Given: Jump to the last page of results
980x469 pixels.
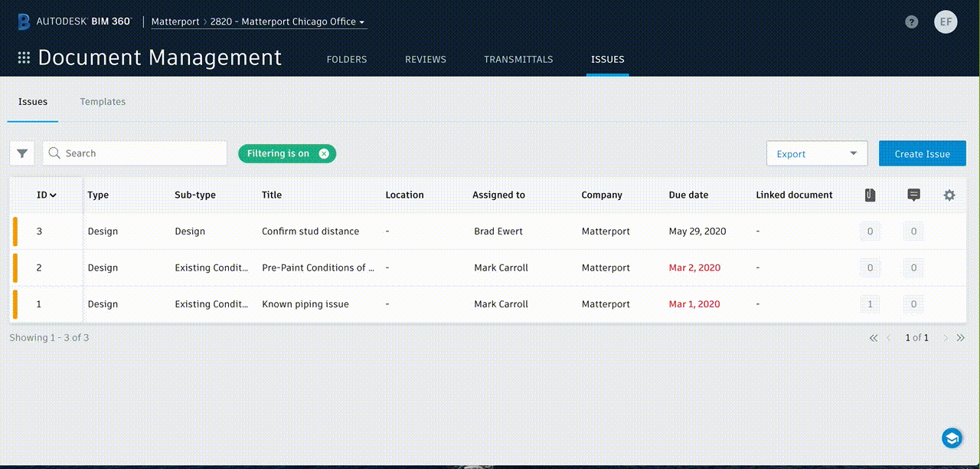Looking at the screenshot, I should tap(961, 338).
